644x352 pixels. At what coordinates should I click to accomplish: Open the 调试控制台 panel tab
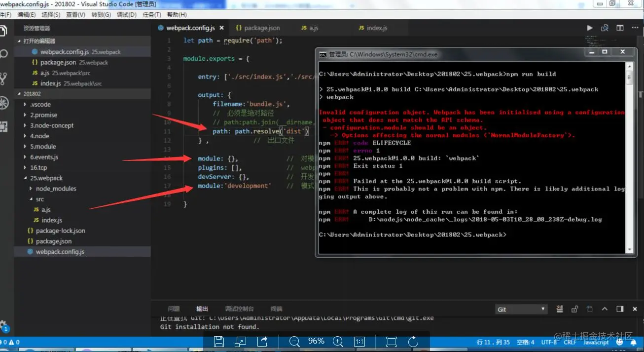coord(239,309)
